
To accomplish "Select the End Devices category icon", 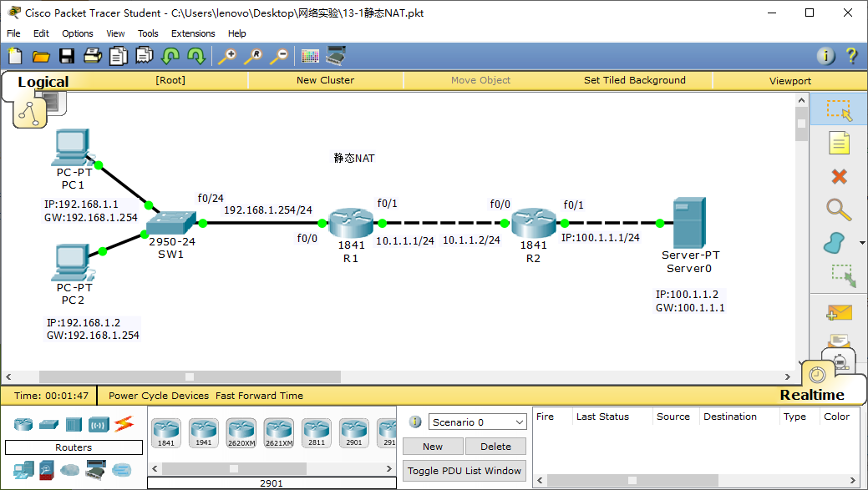I will click(23, 470).
